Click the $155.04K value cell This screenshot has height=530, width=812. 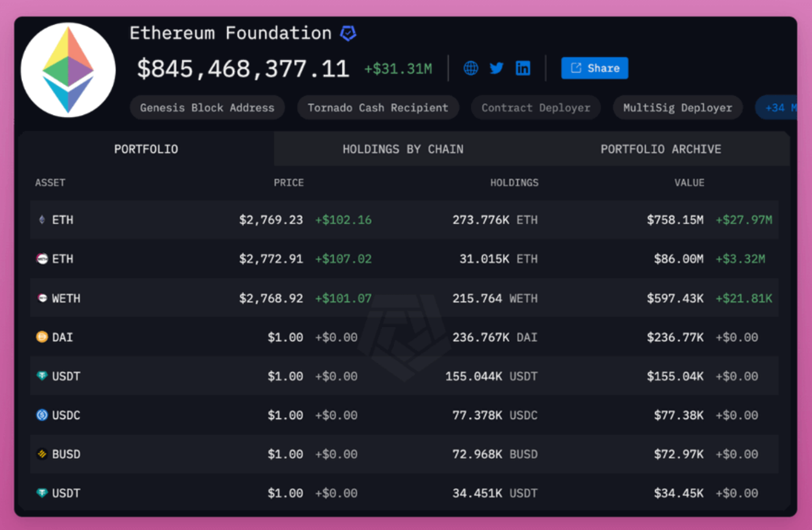coord(675,376)
